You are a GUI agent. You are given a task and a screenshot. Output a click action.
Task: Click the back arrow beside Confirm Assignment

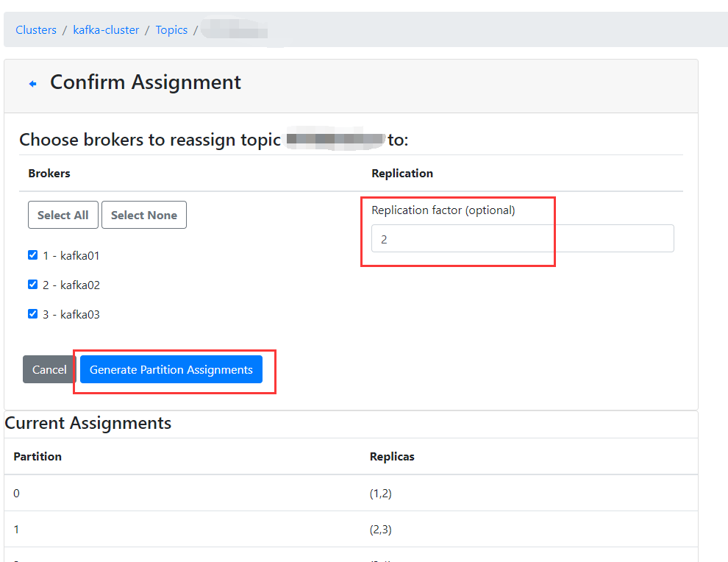[32, 82]
